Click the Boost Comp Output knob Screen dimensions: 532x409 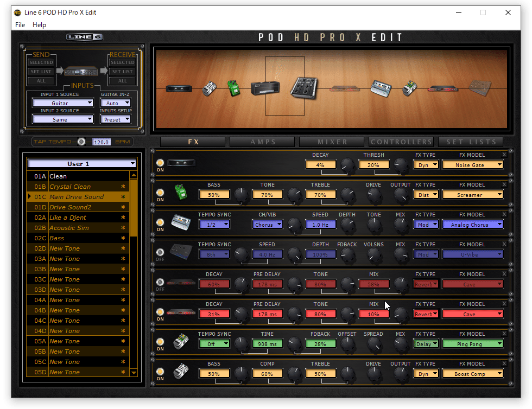[x=401, y=374]
